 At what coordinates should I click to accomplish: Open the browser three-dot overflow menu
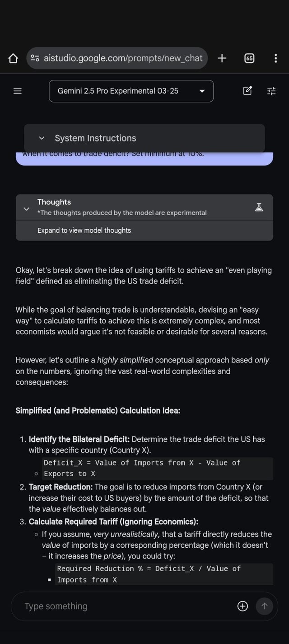click(275, 58)
